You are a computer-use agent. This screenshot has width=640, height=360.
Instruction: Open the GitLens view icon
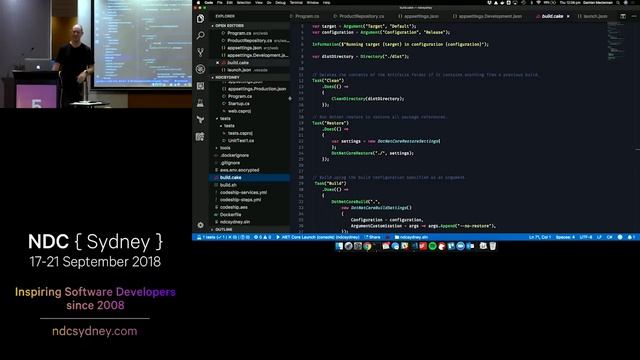coord(200,120)
